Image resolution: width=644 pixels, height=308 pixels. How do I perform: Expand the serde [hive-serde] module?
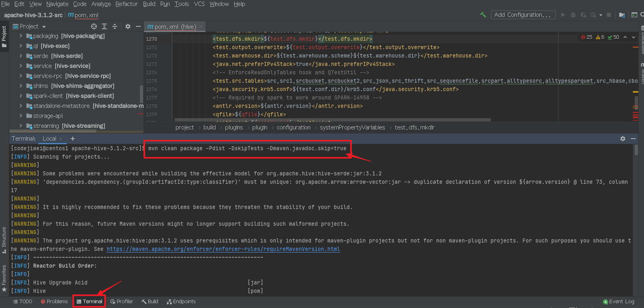pos(21,56)
